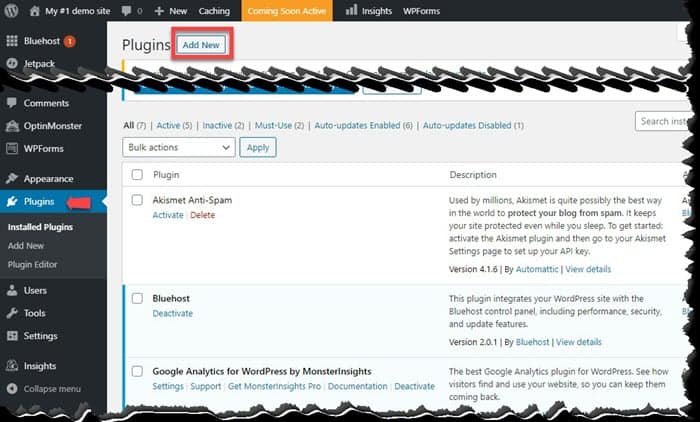Filter by Auto-updates Disabled
This screenshot has height=422, width=700.
[x=467, y=125]
